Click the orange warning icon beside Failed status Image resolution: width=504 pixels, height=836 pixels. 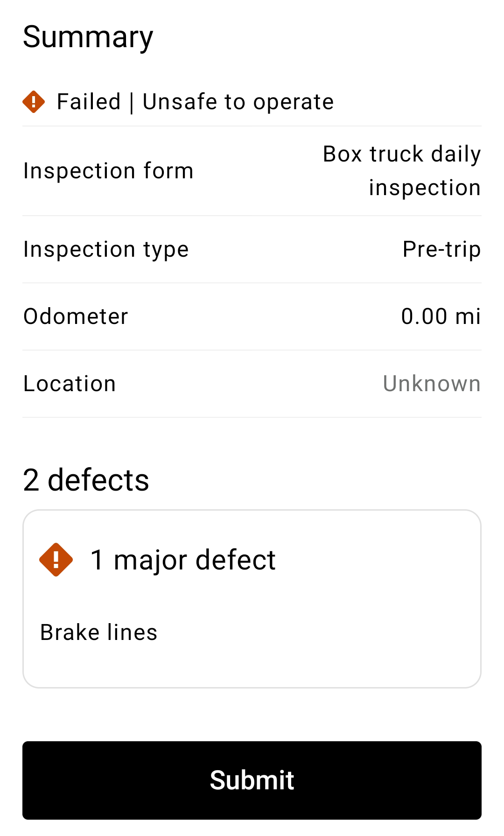(x=34, y=102)
